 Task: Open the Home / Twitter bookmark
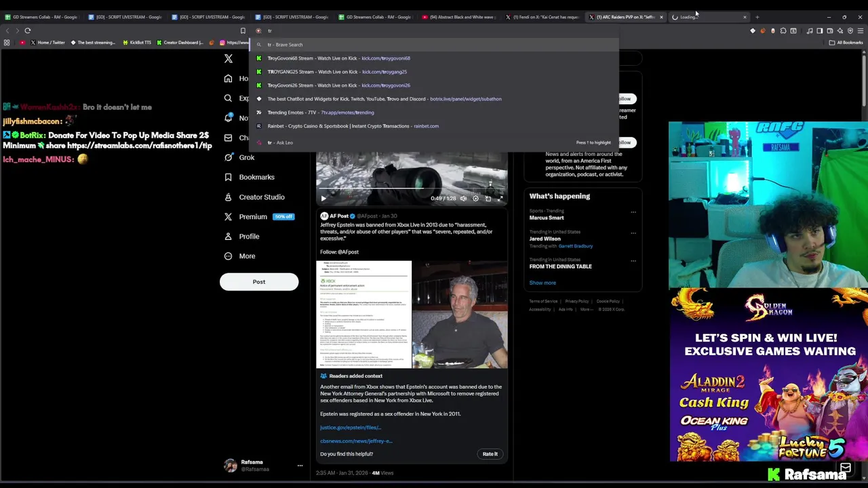tap(47, 43)
